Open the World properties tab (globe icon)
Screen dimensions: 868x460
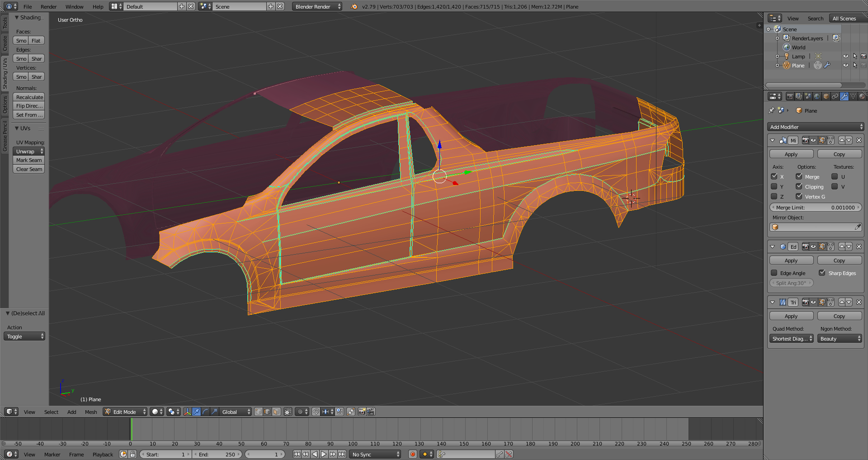tap(817, 96)
